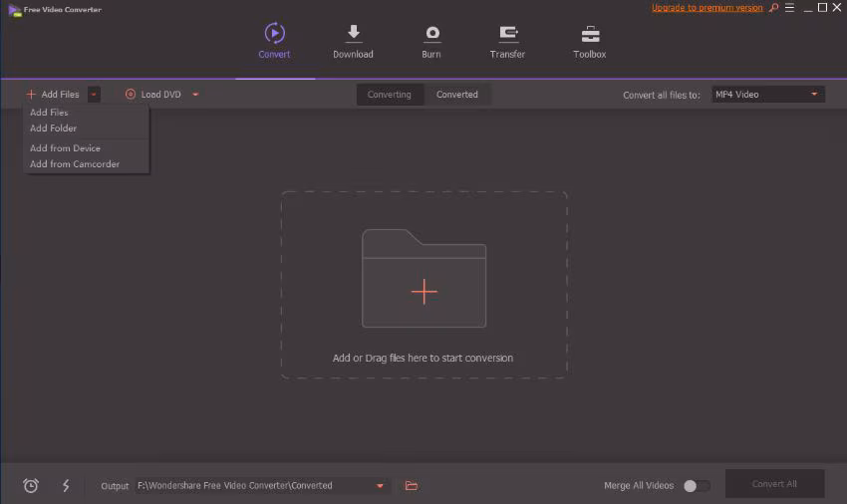Show the Converted list tab
Viewport: 847px width, 504px height.
tap(457, 95)
